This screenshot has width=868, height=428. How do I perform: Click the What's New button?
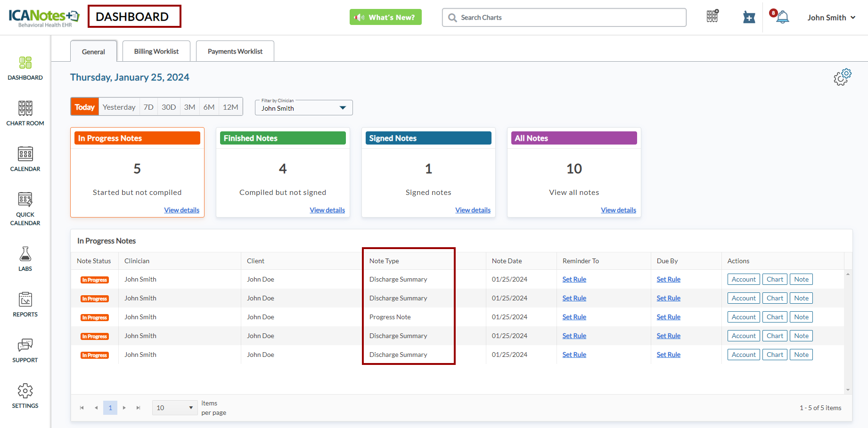tap(385, 17)
